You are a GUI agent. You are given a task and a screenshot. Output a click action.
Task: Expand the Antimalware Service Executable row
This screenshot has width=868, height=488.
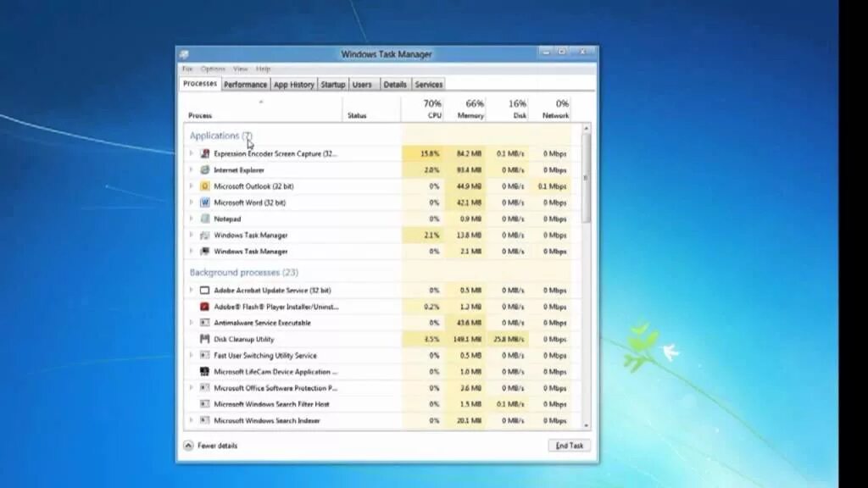(x=191, y=323)
